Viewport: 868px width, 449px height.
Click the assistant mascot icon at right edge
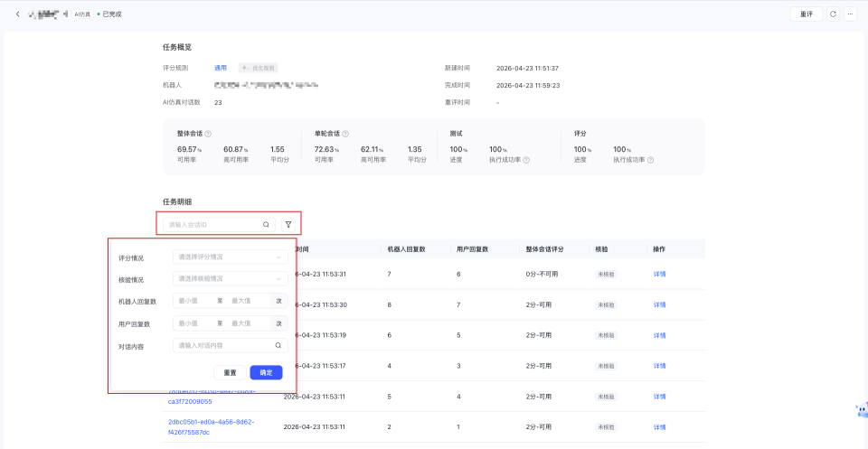pos(863,410)
